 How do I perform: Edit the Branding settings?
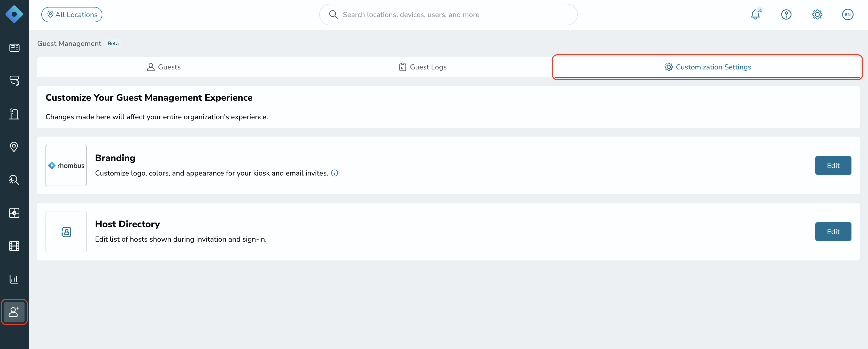(833, 165)
